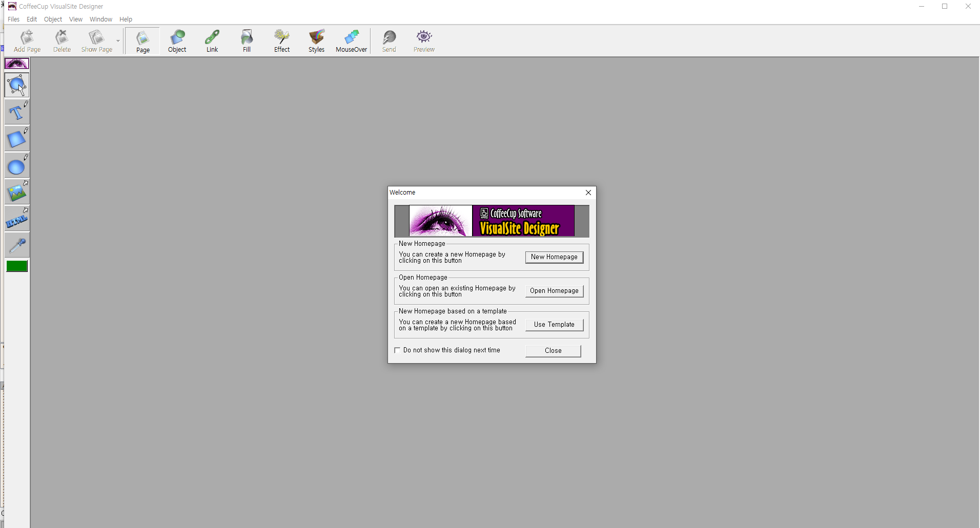Open the MouseOver tool
Screen dimensions: 980x528
[352, 41]
